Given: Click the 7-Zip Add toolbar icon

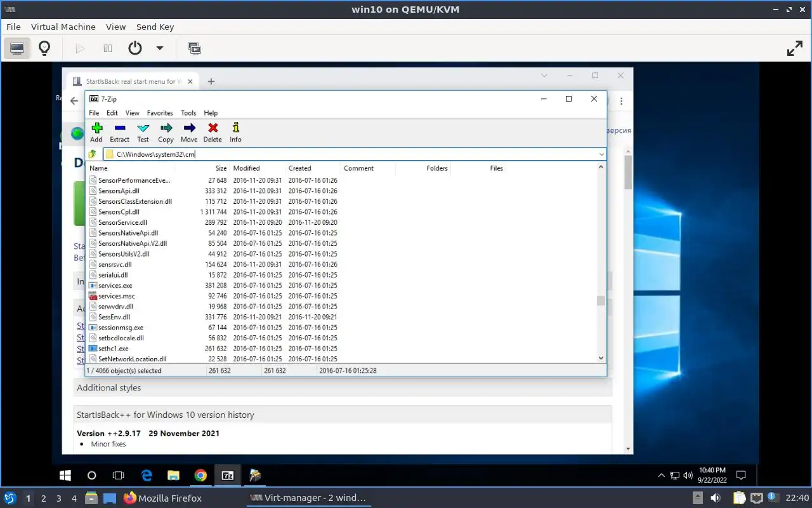Looking at the screenshot, I should pyautogui.click(x=96, y=128).
